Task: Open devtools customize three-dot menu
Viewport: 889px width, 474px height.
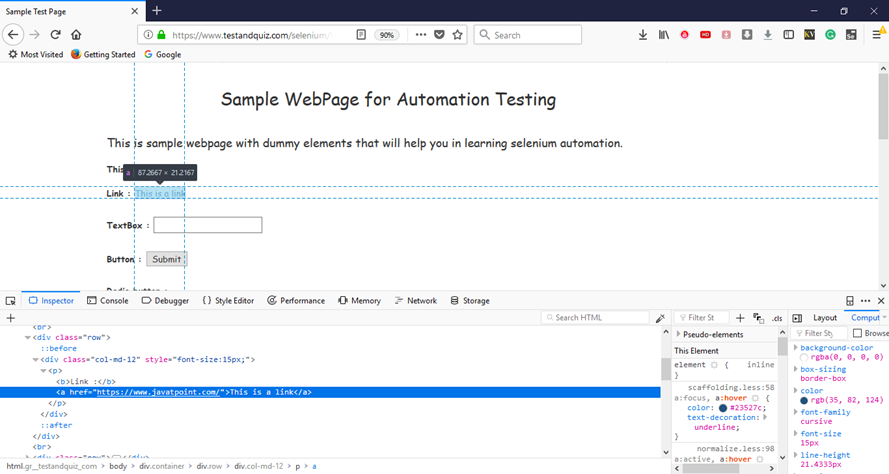Action: pyautogui.click(x=865, y=301)
